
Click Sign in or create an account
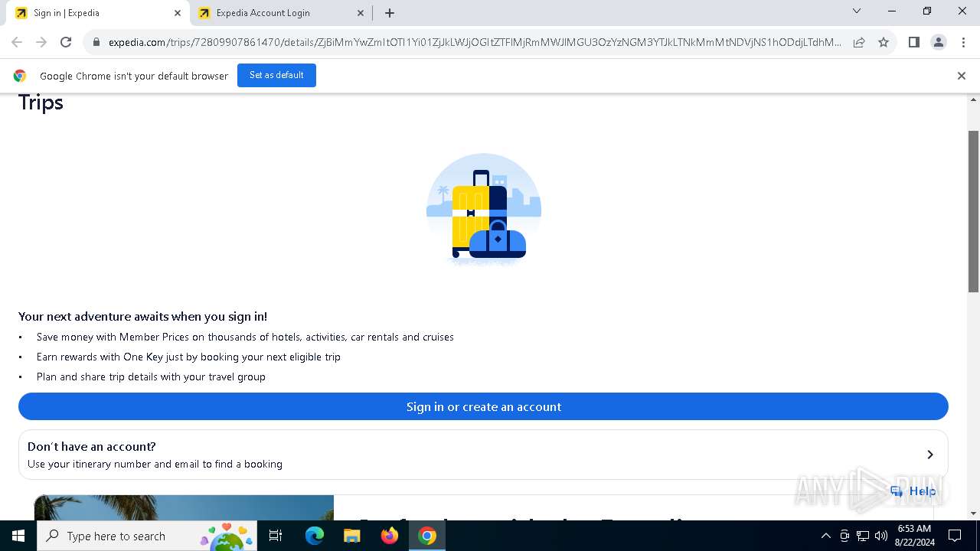(x=483, y=406)
